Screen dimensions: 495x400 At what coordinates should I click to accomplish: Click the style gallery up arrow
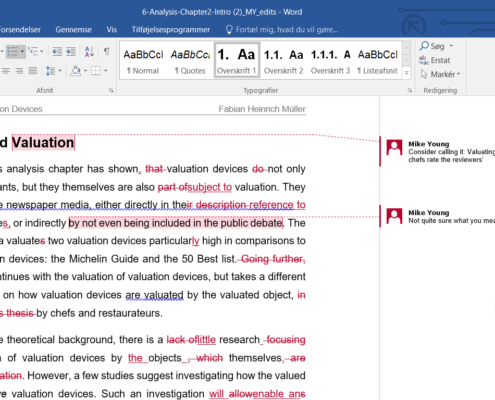[407, 48]
